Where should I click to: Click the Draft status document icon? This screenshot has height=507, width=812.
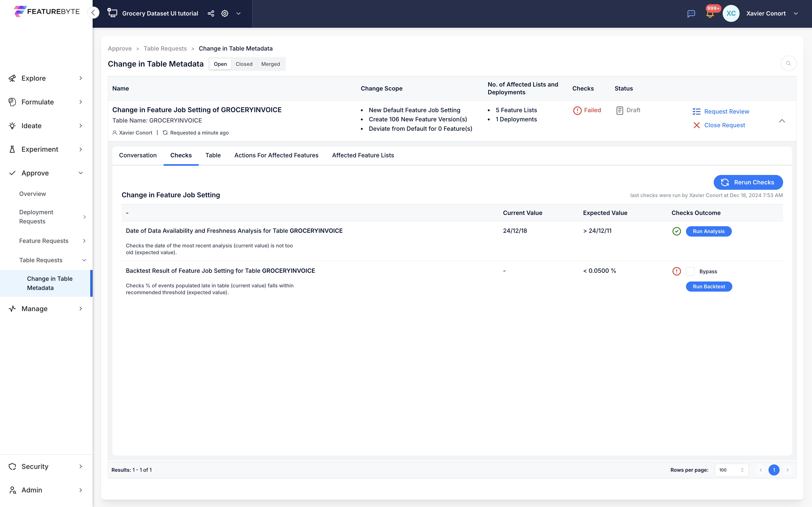620,110
